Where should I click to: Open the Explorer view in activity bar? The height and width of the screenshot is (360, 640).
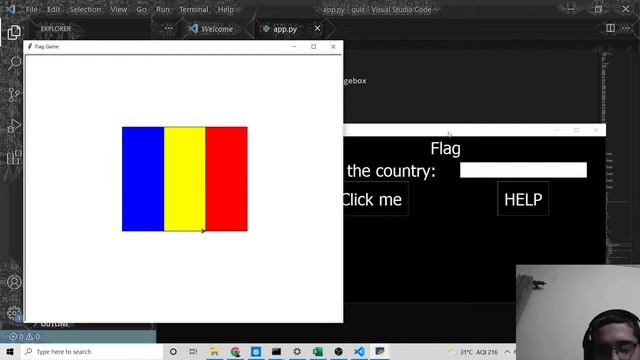click(14, 32)
